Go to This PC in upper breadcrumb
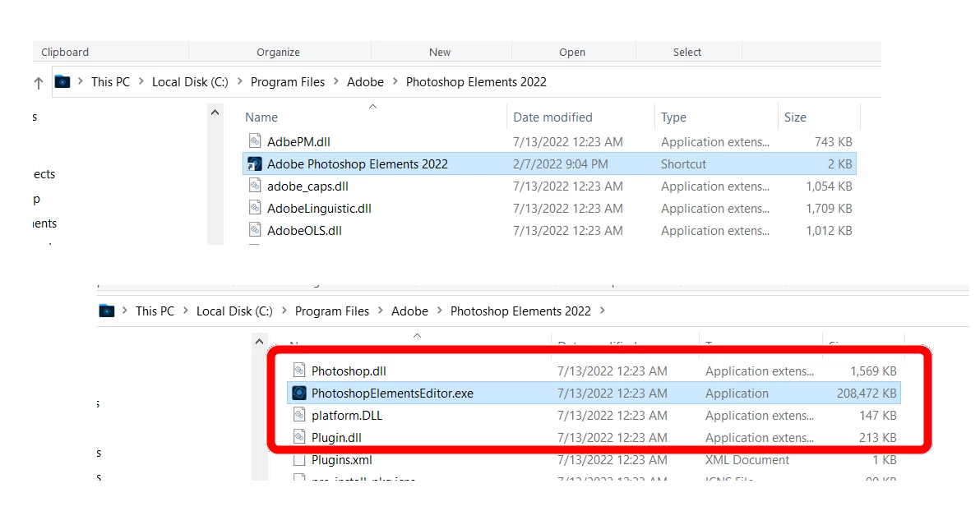980x511 pixels. pyautogui.click(x=111, y=82)
